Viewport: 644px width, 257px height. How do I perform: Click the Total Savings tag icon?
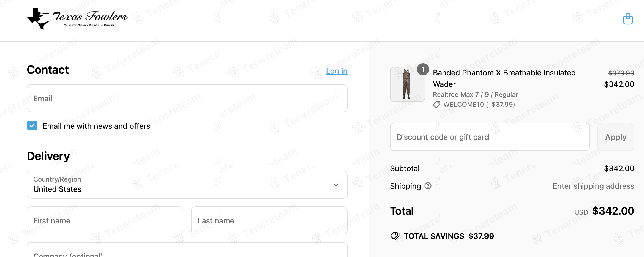coord(395,236)
